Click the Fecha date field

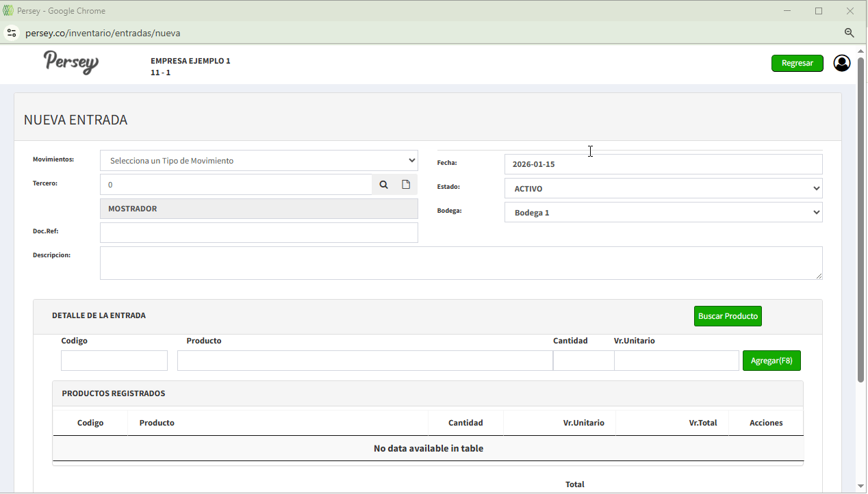(x=663, y=164)
